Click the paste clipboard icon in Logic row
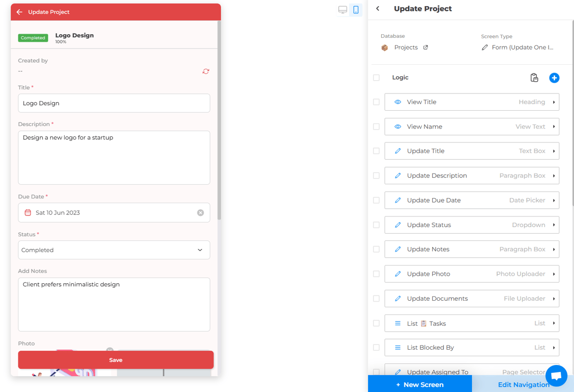The image size is (574, 392). (x=534, y=78)
